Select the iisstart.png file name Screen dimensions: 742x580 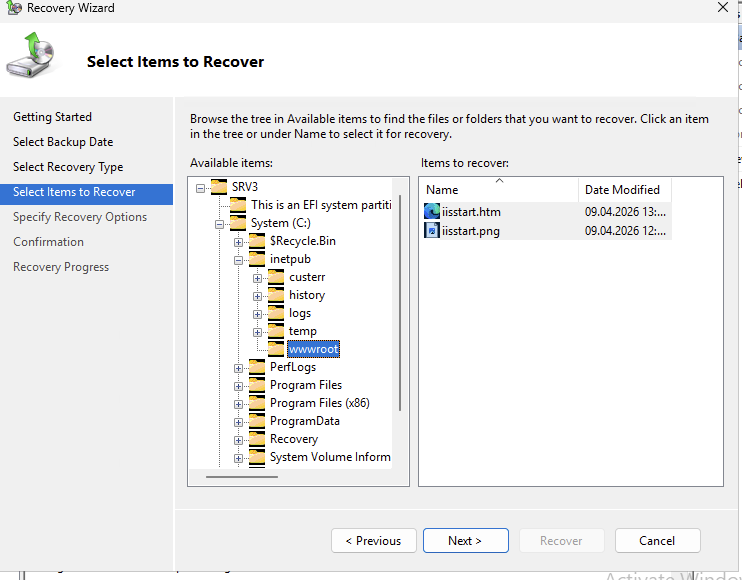pos(471,231)
